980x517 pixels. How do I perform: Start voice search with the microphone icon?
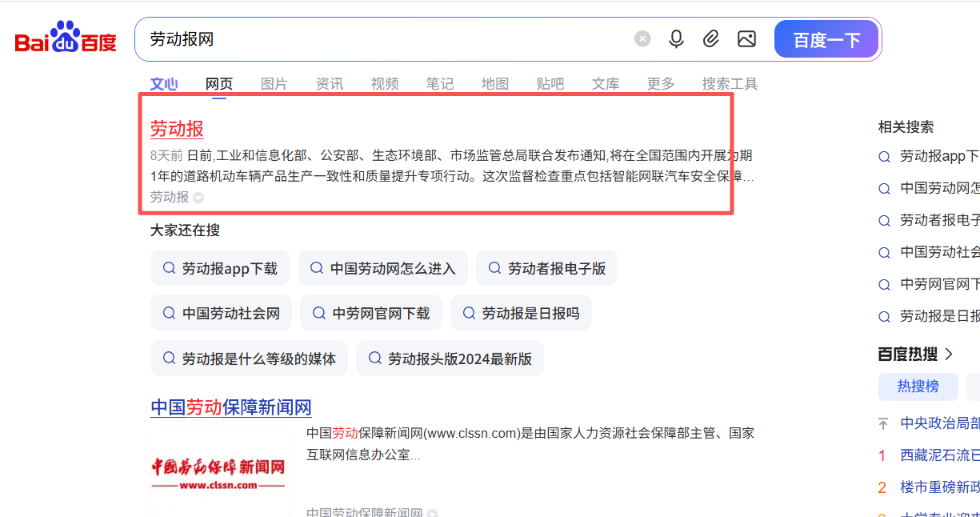click(x=677, y=39)
